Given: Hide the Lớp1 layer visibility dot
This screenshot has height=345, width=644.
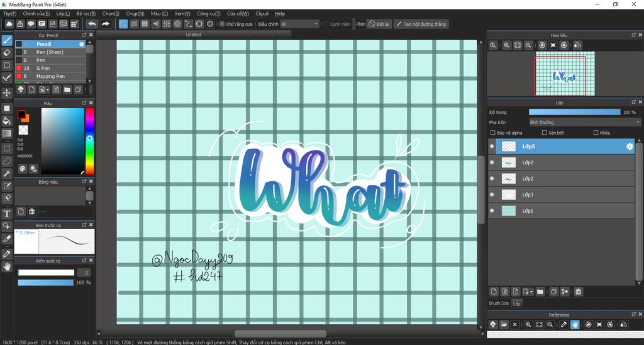Looking at the screenshot, I should coord(492,210).
